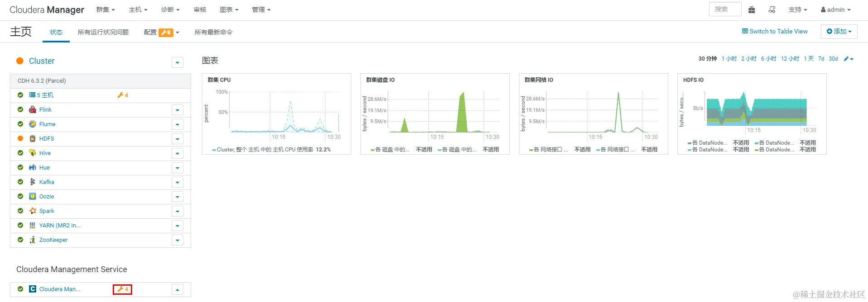
Task: Click the ZooKeeper service icon
Action: [x=33, y=240]
